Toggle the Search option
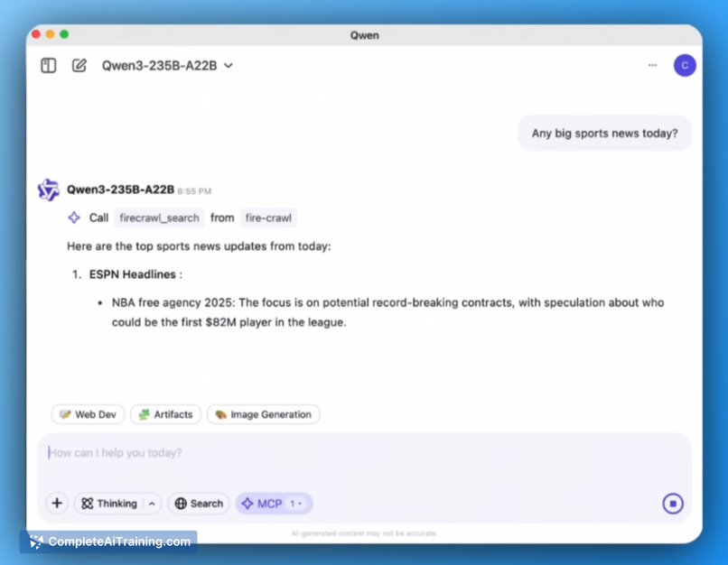This screenshot has height=565, width=728. point(199,504)
